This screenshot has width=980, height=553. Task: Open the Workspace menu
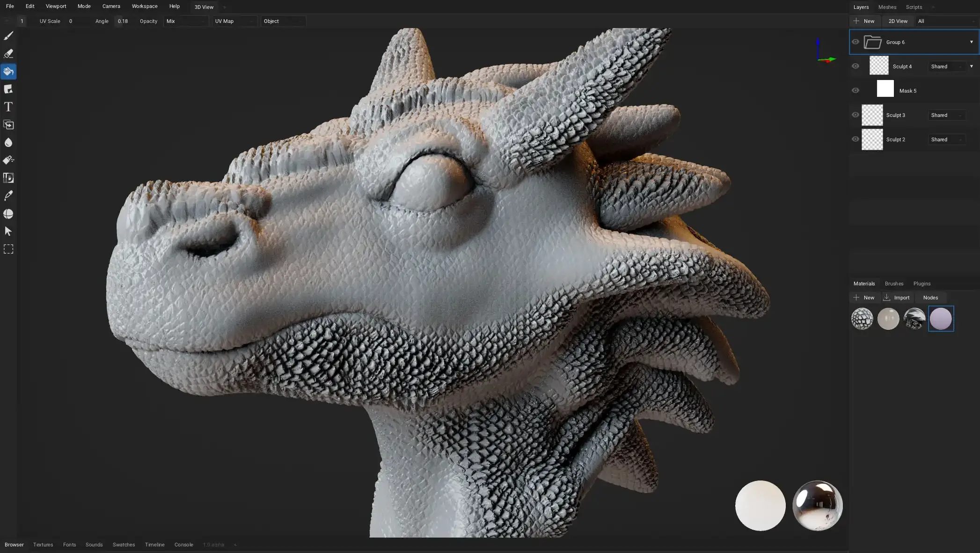coord(145,7)
